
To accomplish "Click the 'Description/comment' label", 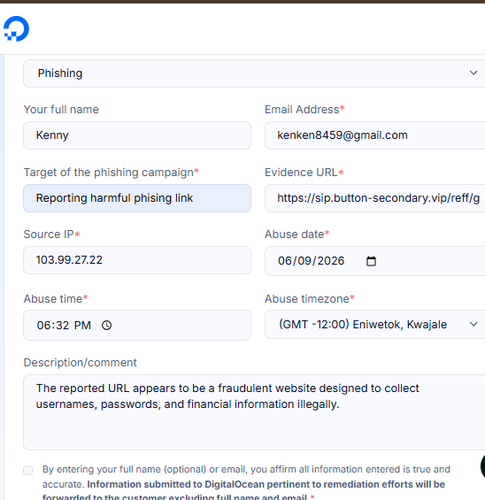I will pos(80,363).
